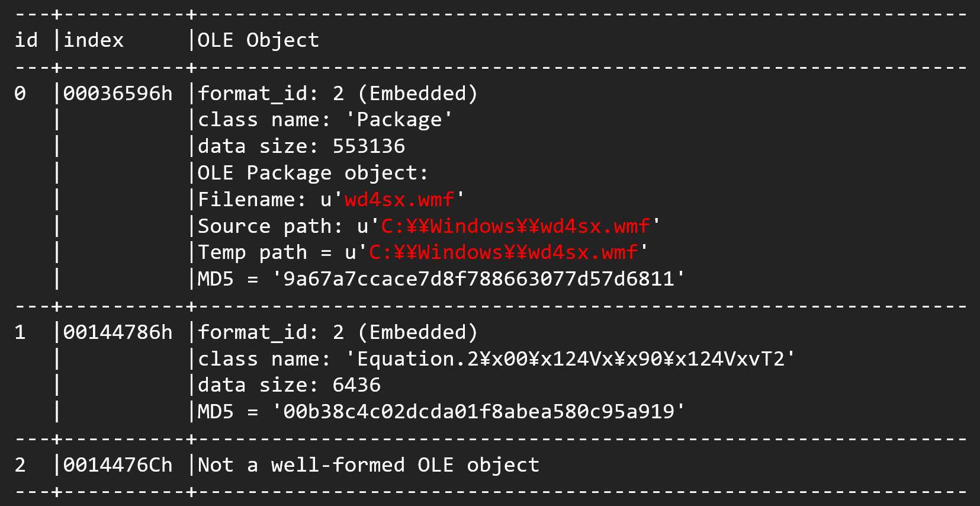
Task: Click the id number 1 in the table
Action: (x=20, y=332)
